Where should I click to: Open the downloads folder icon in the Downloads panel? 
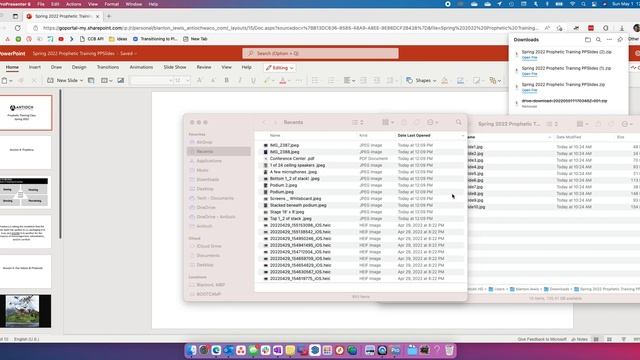pyautogui.click(x=588, y=40)
